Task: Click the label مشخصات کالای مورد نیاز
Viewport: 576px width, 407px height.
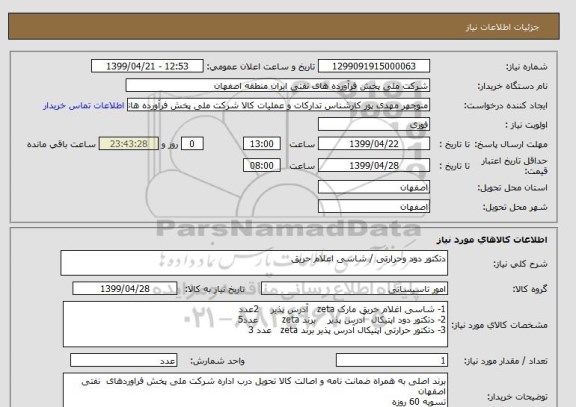Action: point(499,325)
